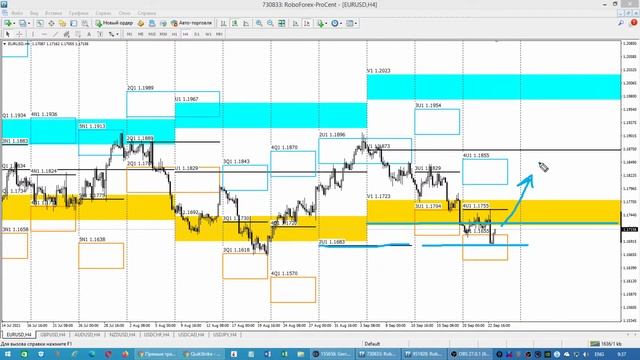Open the chart templates icon
The image size is (640, 360).
coord(350,23)
